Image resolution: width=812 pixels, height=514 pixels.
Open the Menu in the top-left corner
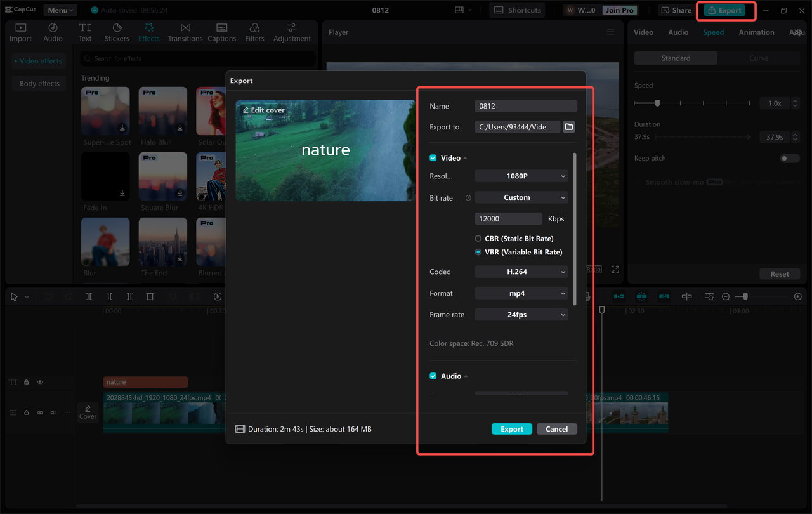coord(60,10)
